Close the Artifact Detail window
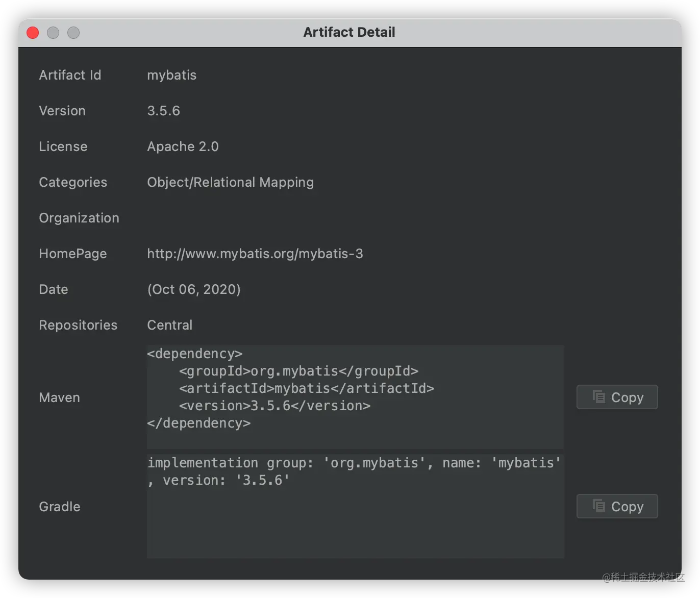This screenshot has height=598, width=700. [x=33, y=33]
